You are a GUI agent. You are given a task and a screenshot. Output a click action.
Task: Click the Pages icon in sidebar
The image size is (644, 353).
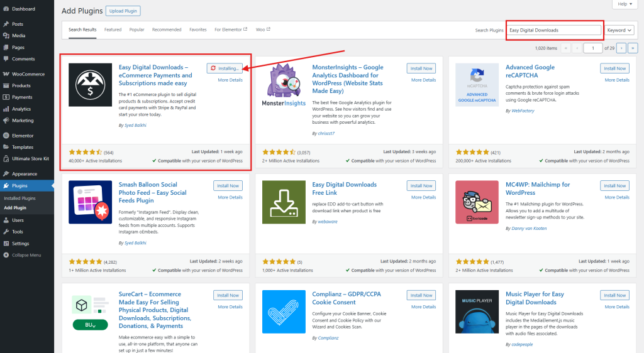[x=6, y=47]
